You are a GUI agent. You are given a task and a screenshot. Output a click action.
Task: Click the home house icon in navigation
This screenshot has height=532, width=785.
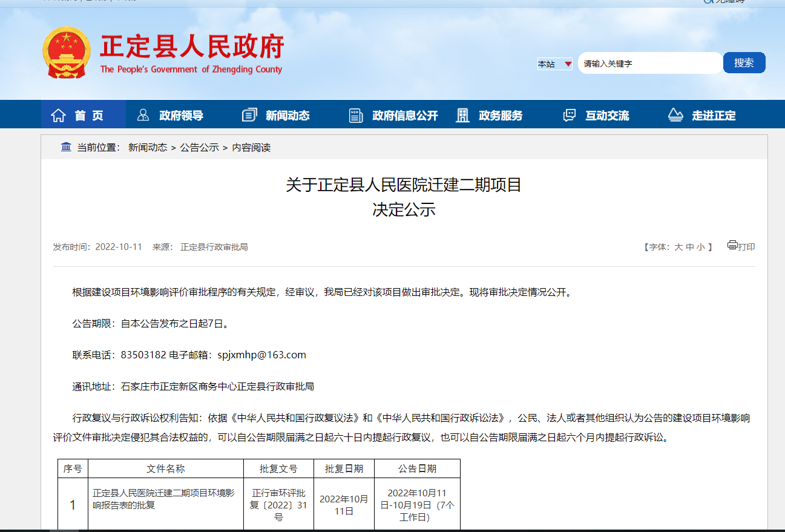58,115
